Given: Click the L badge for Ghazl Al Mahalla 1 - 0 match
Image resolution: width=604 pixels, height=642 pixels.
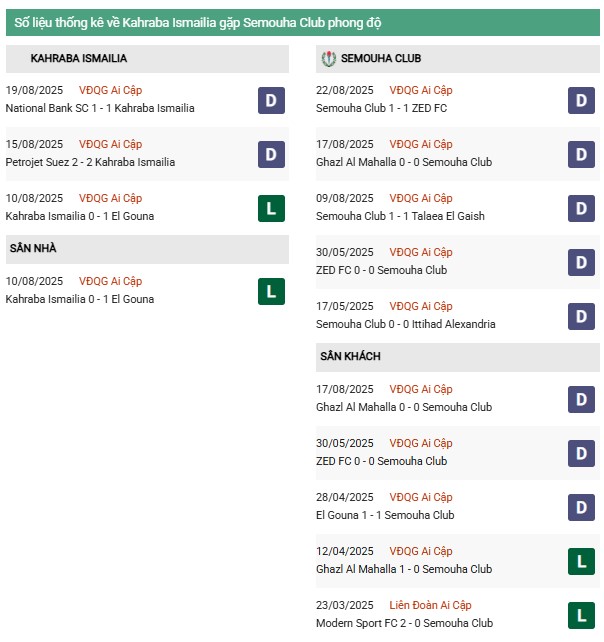Looking at the screenshot, I should pyautogui.click(x=581, y=561).
